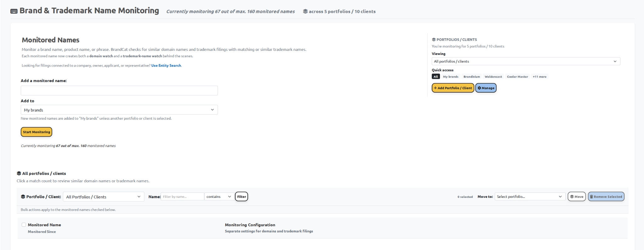The width and height of the screenshot is (644, 250).
Task: Click the Remove Selected button
Action: pyautogui.click(x=606, y=197)
